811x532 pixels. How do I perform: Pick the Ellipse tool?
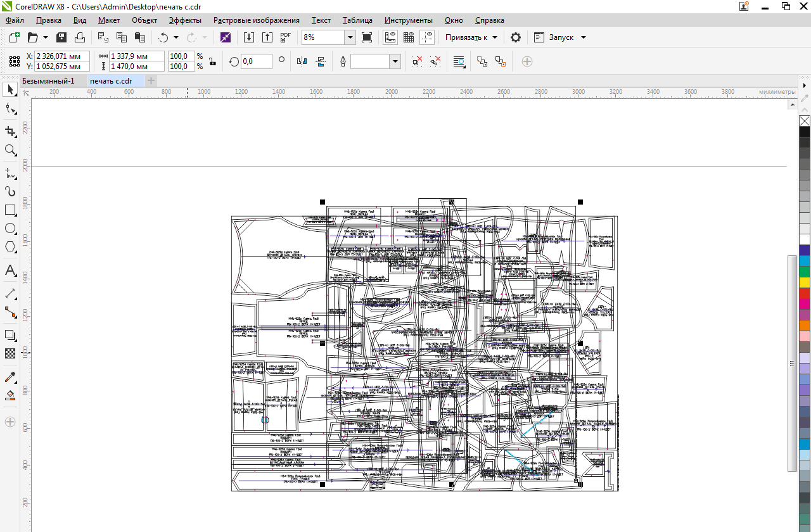click(x=10, y=229)
